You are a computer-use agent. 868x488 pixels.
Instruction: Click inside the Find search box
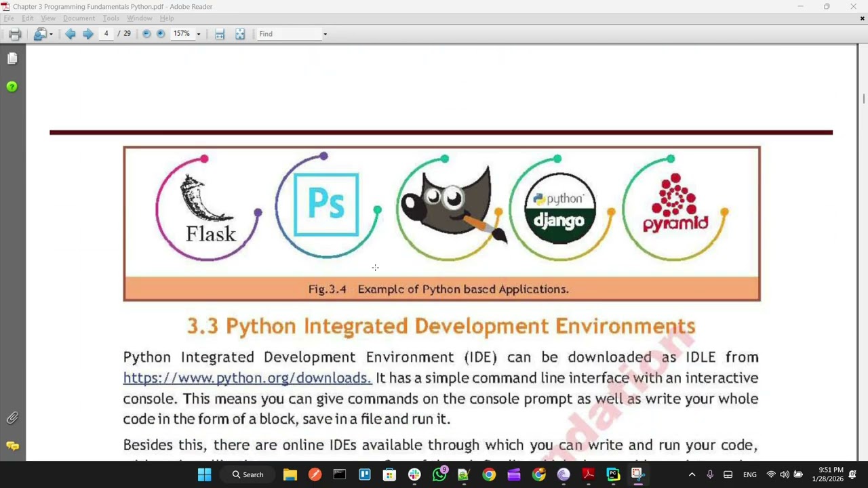point(289,34)
